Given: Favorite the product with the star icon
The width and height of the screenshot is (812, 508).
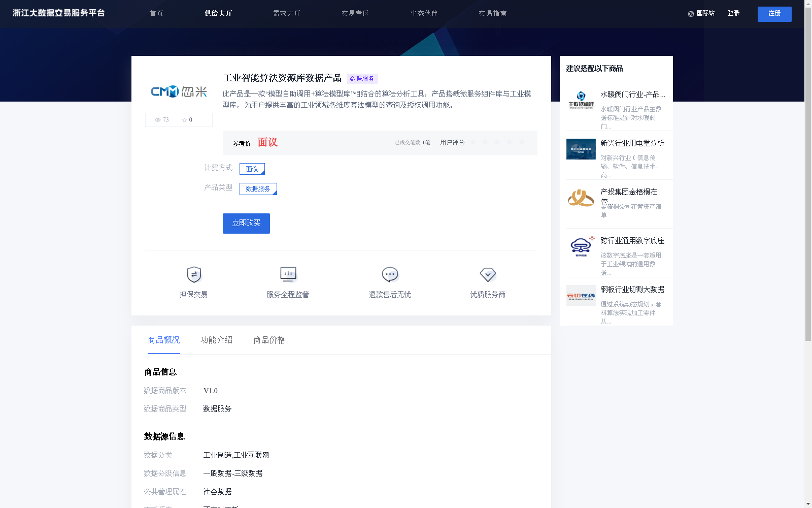Looking at the screenshot, I should pos(184,120).
